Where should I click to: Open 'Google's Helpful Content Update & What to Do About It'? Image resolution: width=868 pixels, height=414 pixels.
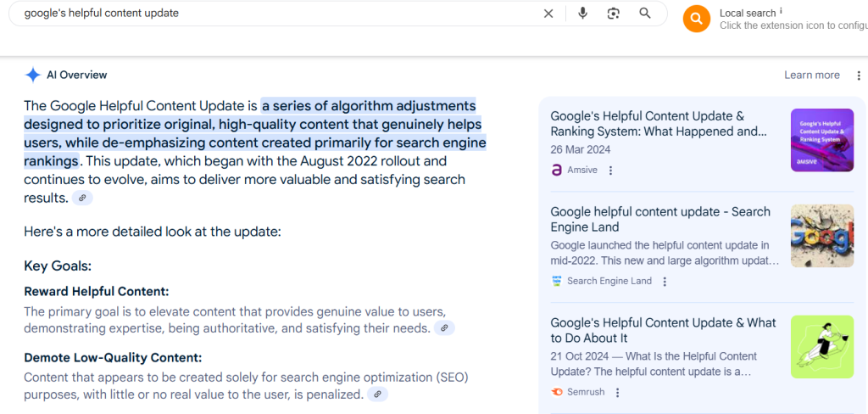663,330
